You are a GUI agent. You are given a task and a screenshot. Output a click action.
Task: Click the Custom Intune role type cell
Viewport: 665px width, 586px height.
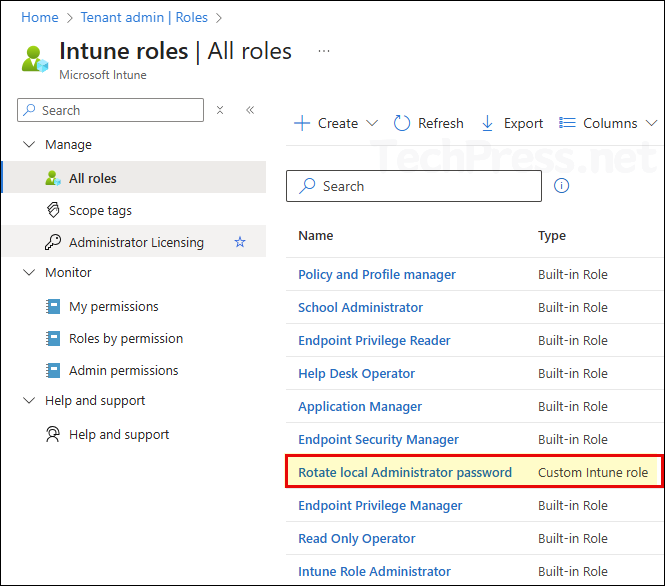[x=593, y=472]
